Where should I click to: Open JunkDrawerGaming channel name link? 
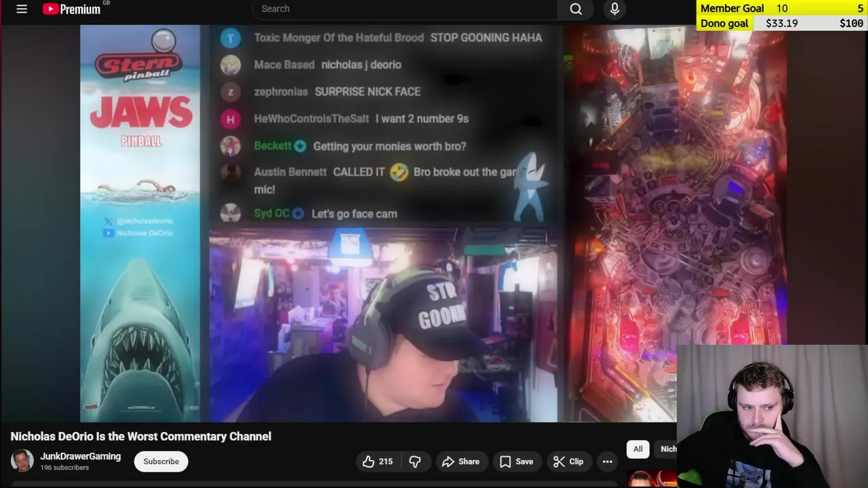tap(80, 456)
